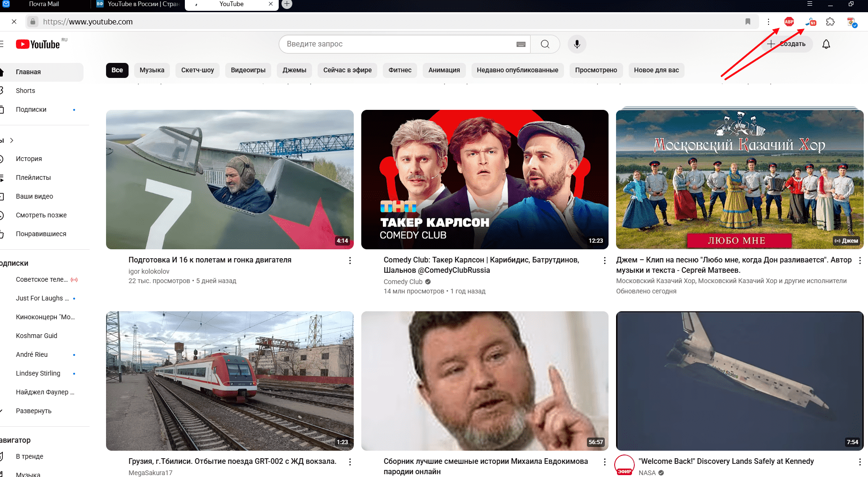Click the search magnifier button
Image resolution: width=868 pixels, height=477 pixels.
pyautogui.click(x=545, y=44)
